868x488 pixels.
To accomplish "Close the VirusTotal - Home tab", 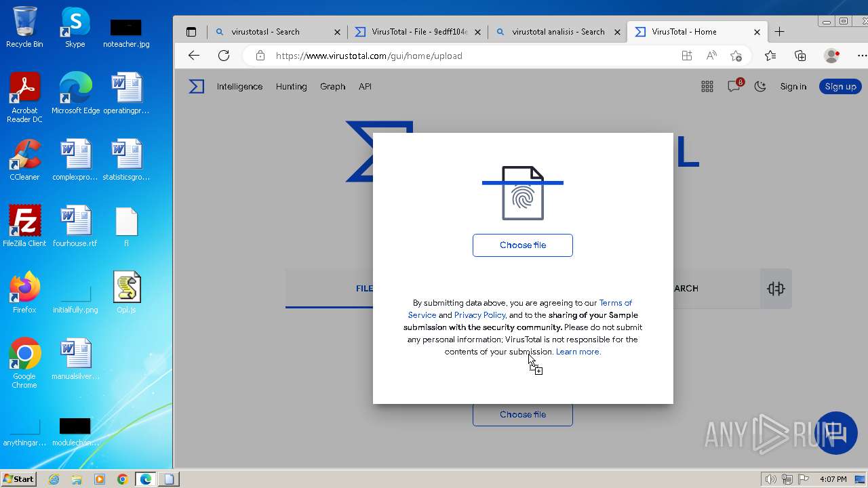I will pyautogui.click(x=757, y=32).
